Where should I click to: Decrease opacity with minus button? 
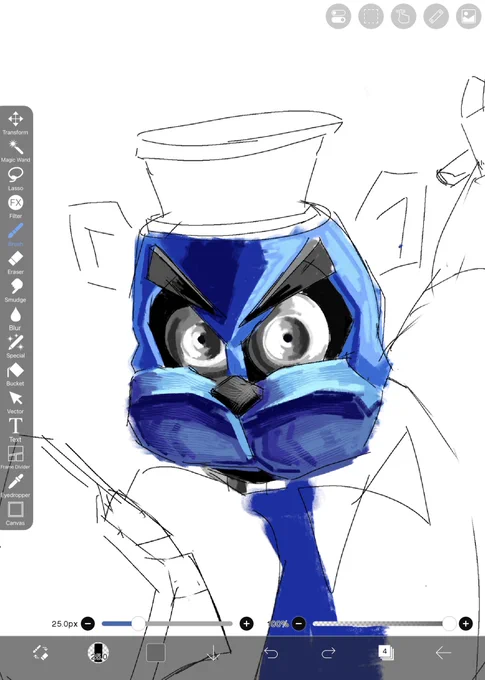298,624
